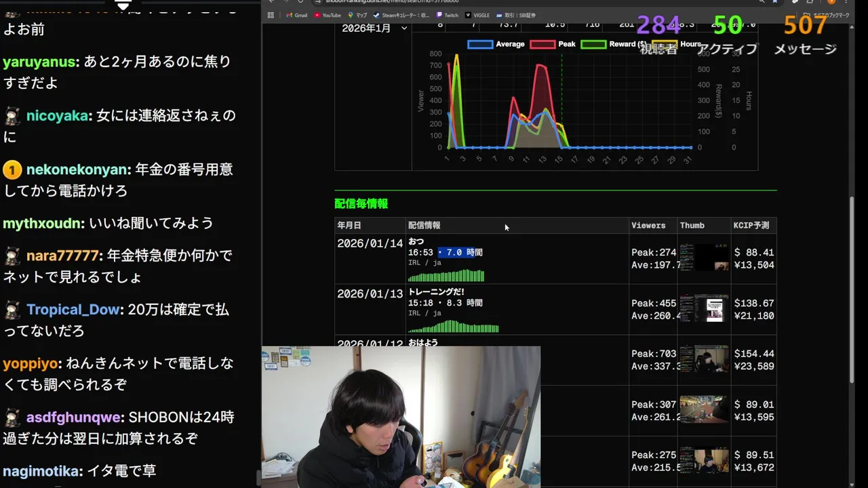This screenshot has width=868, height=488.
Task: Click username asdfghunqwe in chat
Action: click(73, 417)
